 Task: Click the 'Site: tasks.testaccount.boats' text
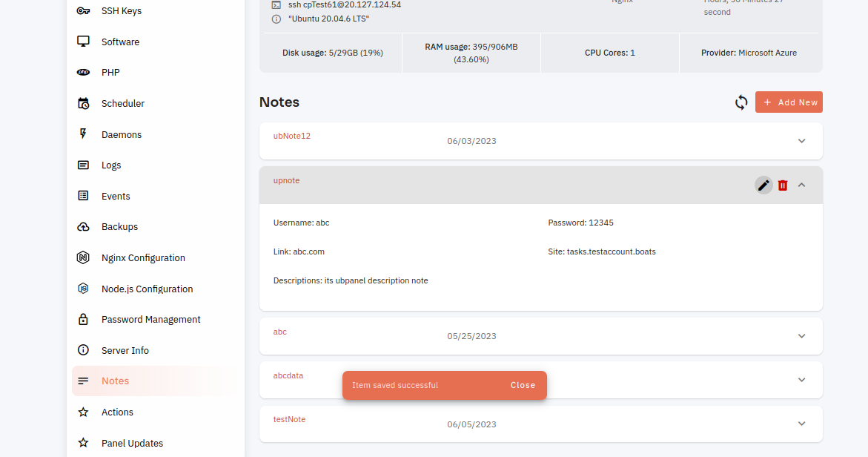coord(602,251)
